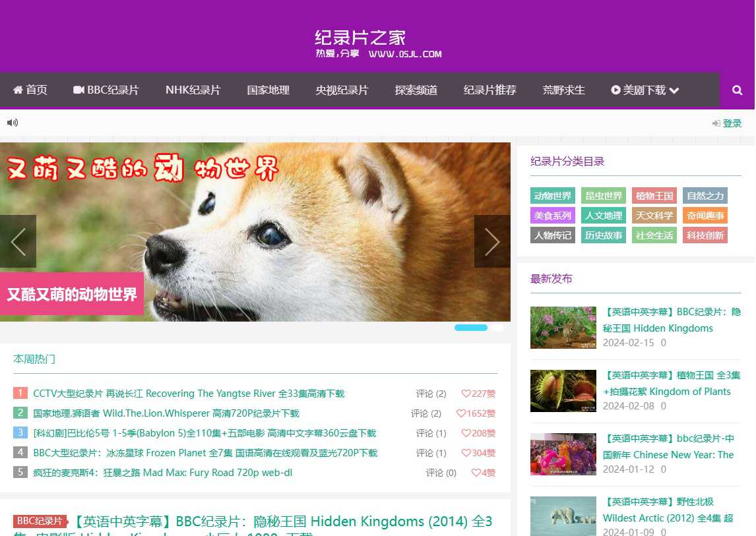Viewport: 756px width, 536px height.
Task: Click the login arrow icon beside 登录
Action: tap(716, 123)
